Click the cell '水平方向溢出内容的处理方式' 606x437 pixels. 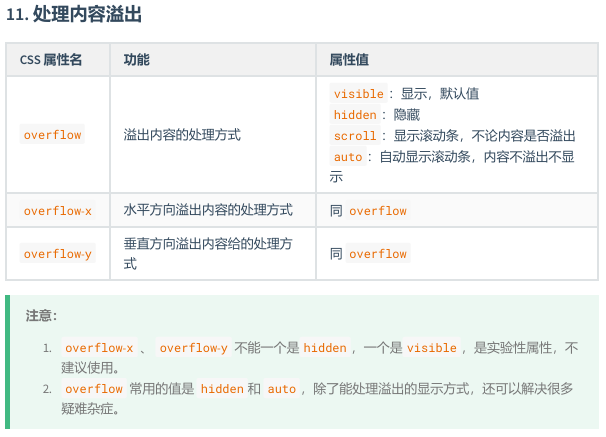[x=208, y=210]
